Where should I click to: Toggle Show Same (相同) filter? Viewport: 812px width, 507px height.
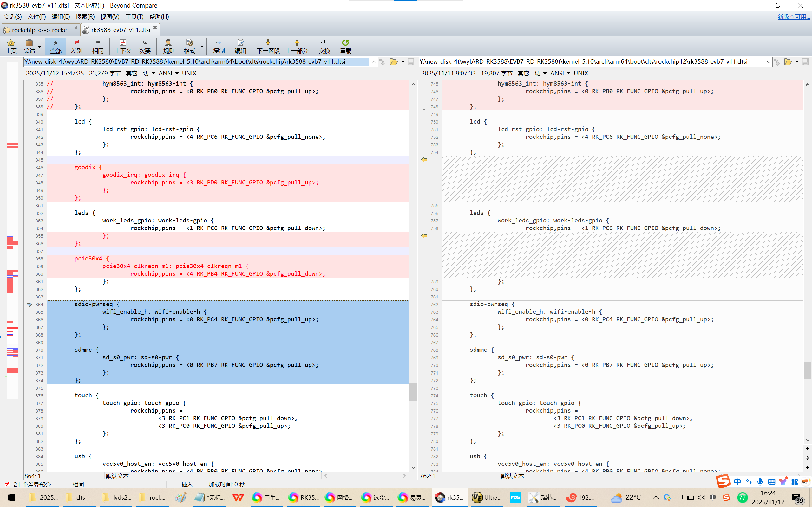(x=98, y=46)
